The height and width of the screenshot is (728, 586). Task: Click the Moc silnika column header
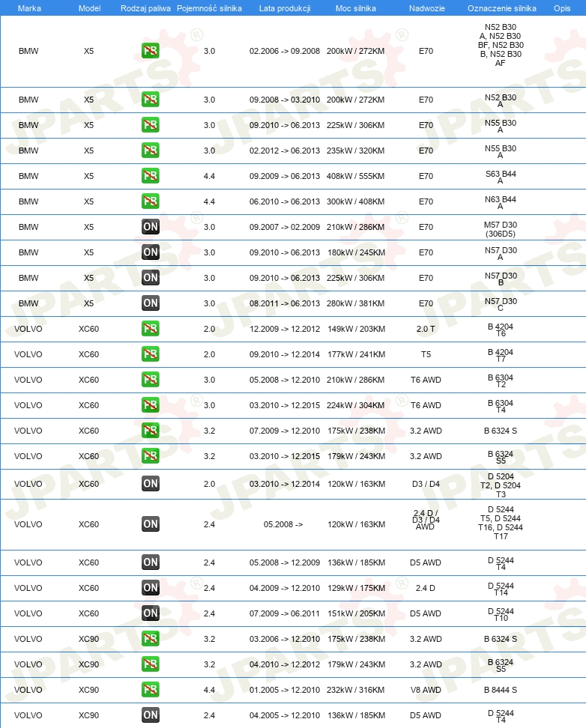click(x=355, y=8)
